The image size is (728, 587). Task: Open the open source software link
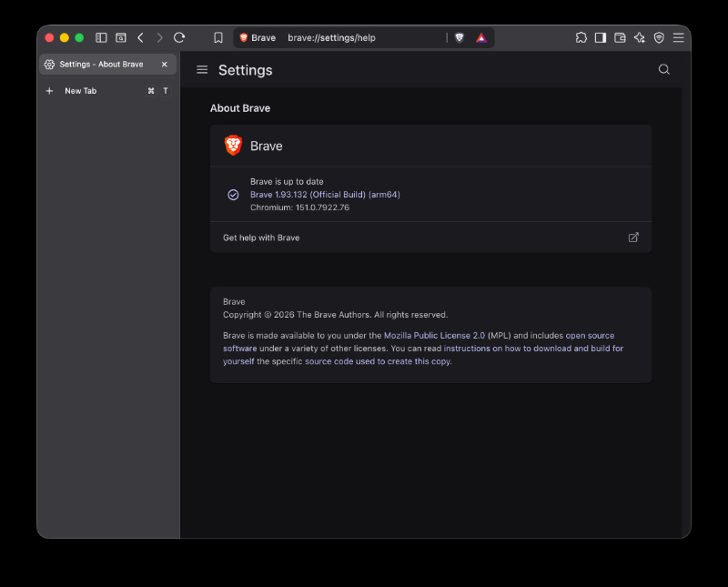coord(590,335)
